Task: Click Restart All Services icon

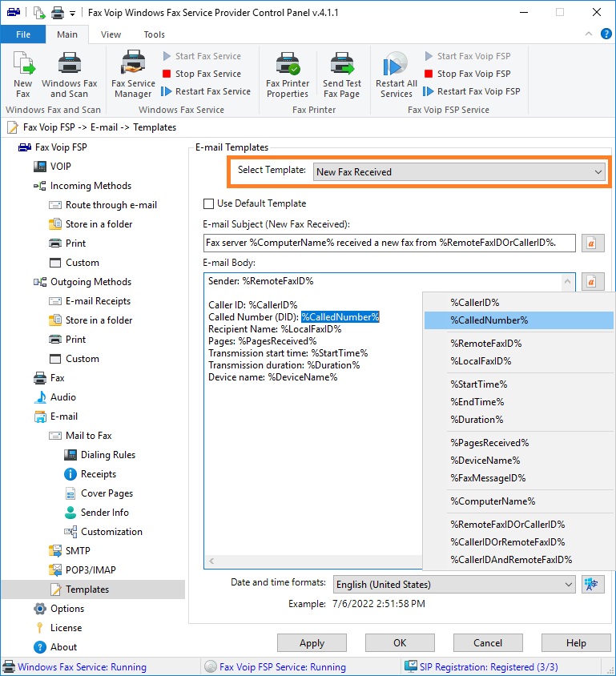Action: pos(397,74)
